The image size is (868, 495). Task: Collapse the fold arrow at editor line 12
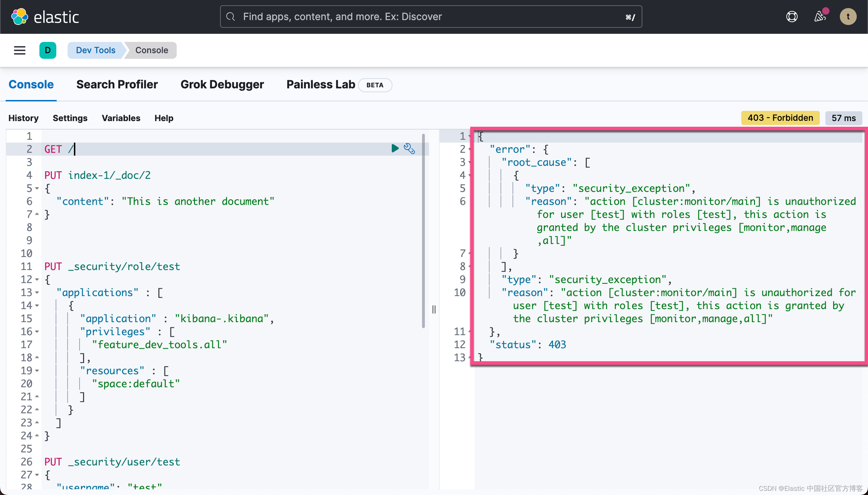[37, 280]
